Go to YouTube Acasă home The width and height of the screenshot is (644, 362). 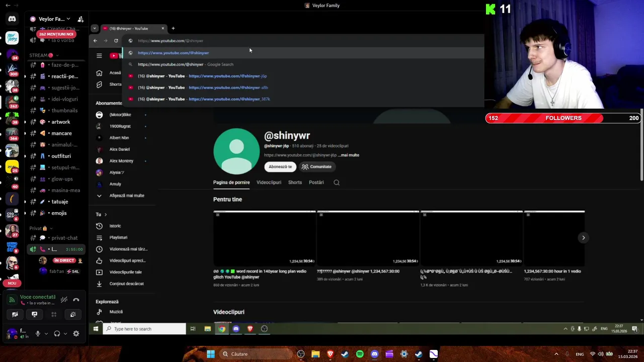coord(108,73)
